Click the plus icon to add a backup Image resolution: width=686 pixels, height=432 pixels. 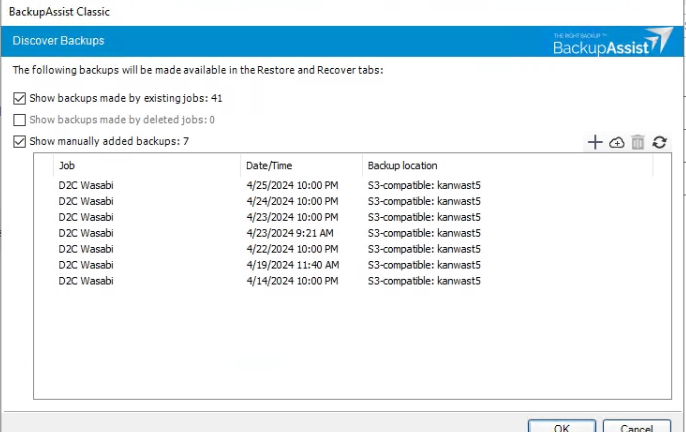pyautogui.click(x=595, y=142)
